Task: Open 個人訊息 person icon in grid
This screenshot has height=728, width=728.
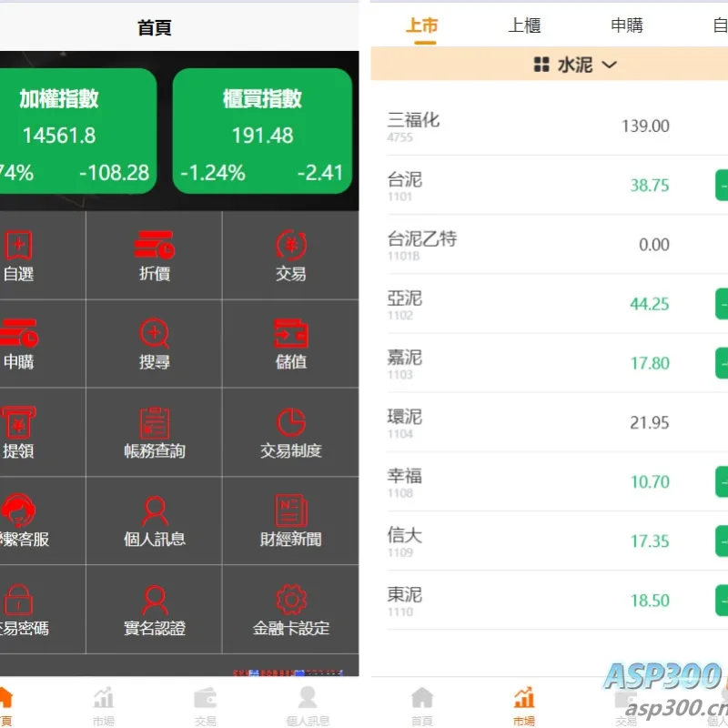Action: [x=154, y=511]
